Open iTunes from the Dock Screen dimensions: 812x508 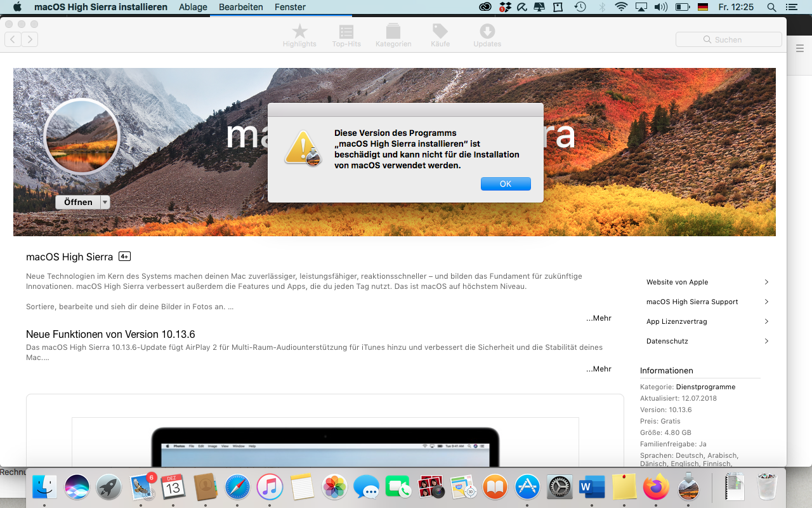tap(270, 487)
